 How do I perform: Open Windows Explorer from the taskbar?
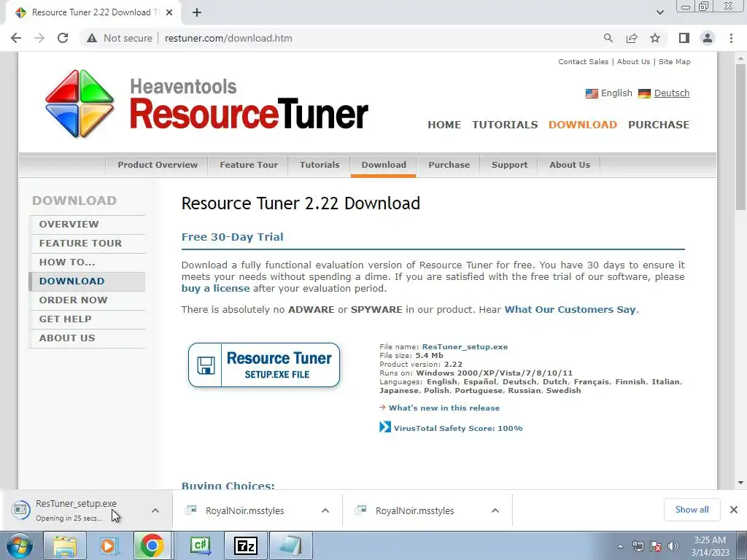tap(65, 545)
